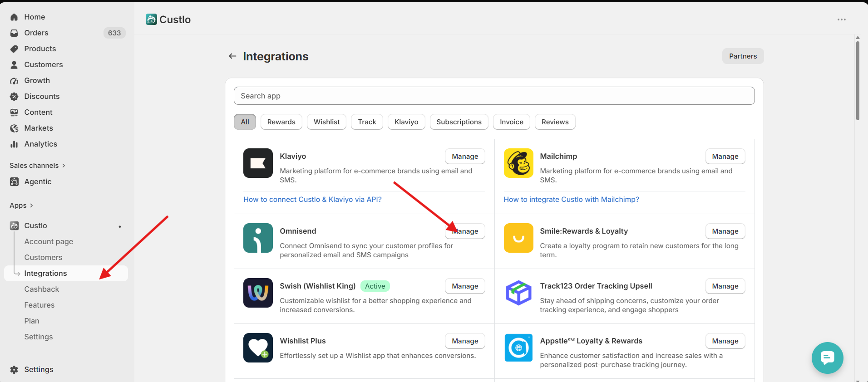Click the Growth gauge icon
The width and height of the screenshot is (868, 382).
pyautogui.click(x=14, y=80)
